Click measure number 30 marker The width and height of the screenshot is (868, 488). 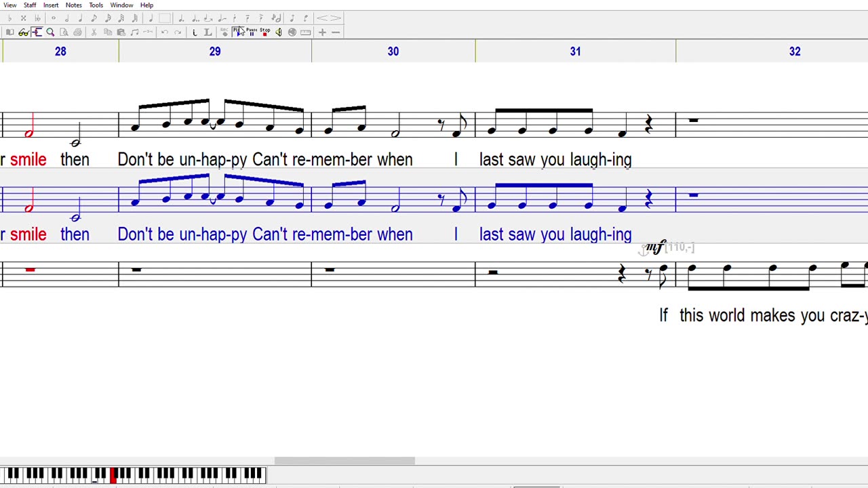pos(393,52)
